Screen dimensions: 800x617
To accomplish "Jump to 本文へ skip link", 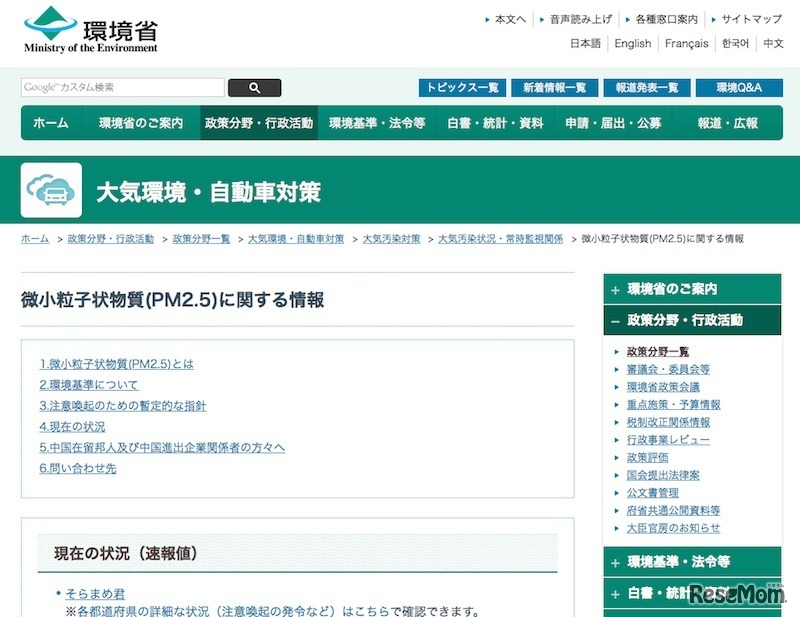I will click(510, 19).
